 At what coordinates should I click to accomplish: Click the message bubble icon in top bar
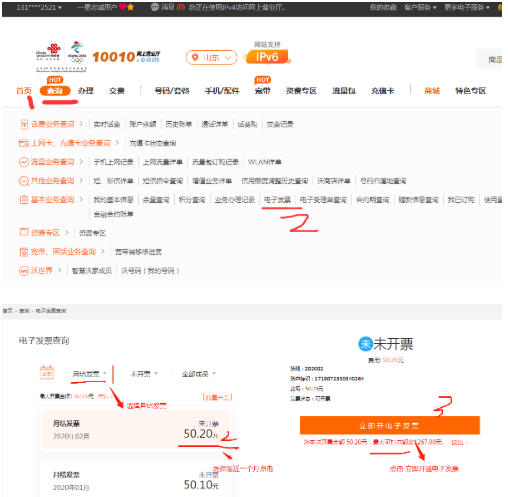155,7
